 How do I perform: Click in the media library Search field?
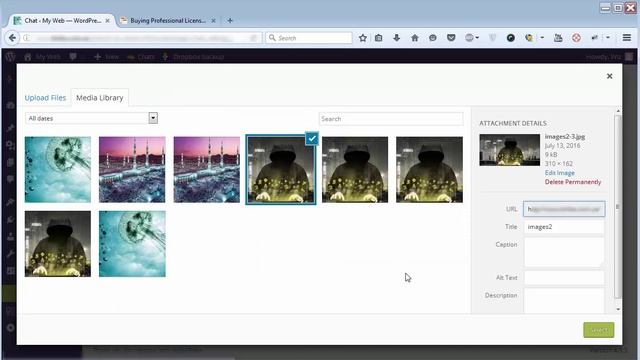point(391,119)
